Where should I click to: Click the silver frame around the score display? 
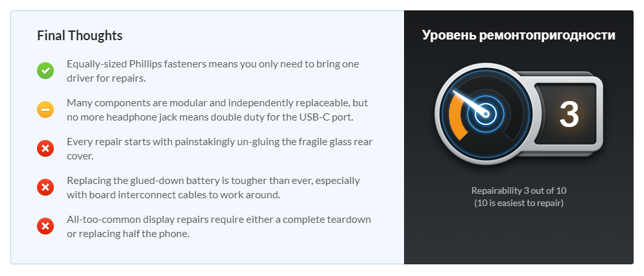tap(599, 115)
